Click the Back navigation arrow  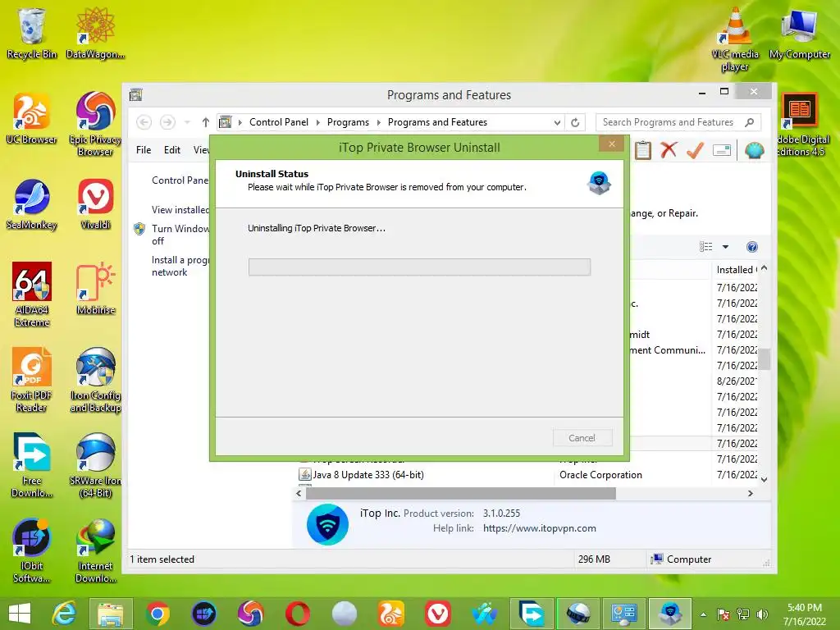(x=144, y=122)
